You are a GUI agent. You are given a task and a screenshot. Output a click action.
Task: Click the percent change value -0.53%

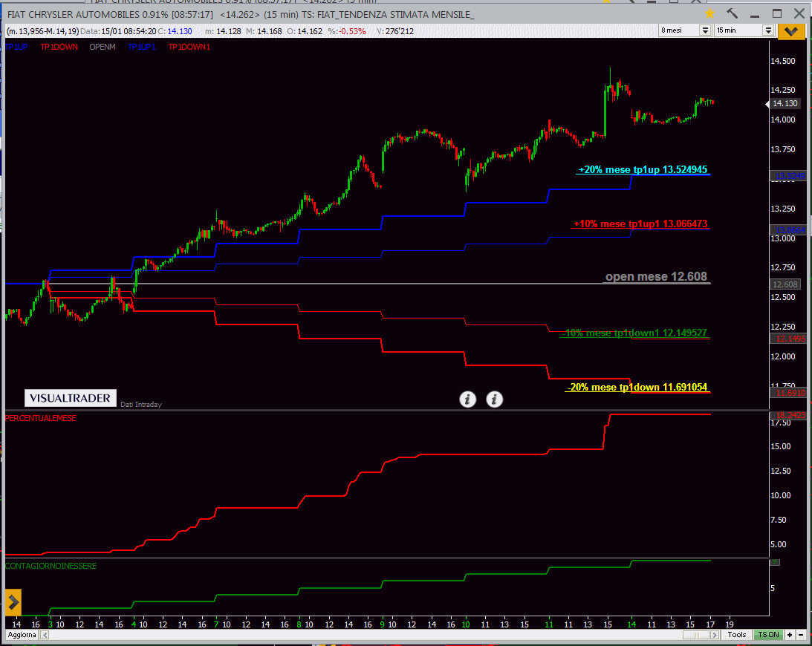tap(353, 31)
